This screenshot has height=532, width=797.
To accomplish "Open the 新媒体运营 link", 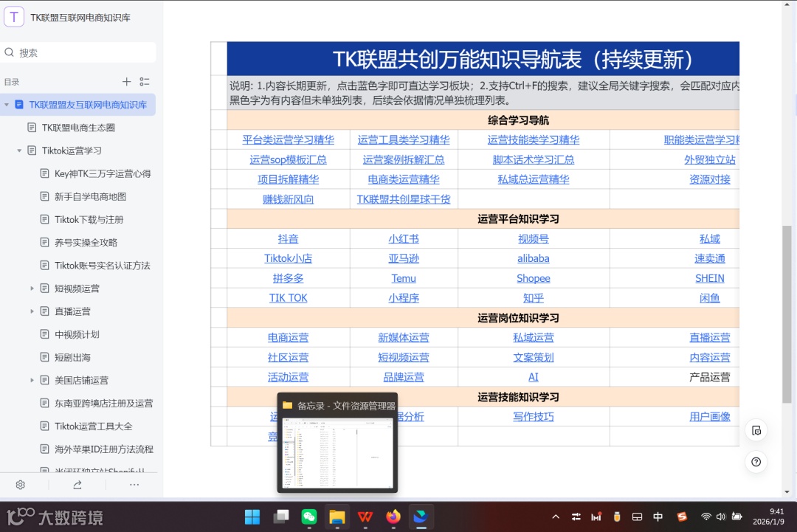I will (x=404, y=338).
